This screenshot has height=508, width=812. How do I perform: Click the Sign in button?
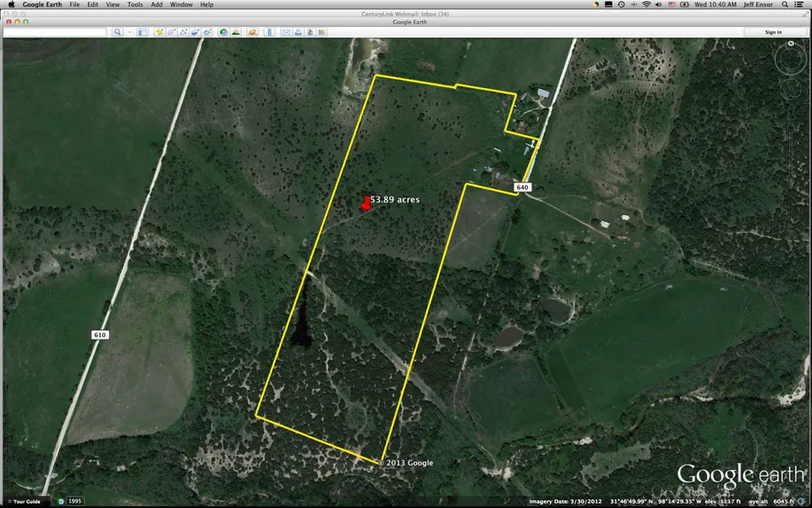coord(773,32)
